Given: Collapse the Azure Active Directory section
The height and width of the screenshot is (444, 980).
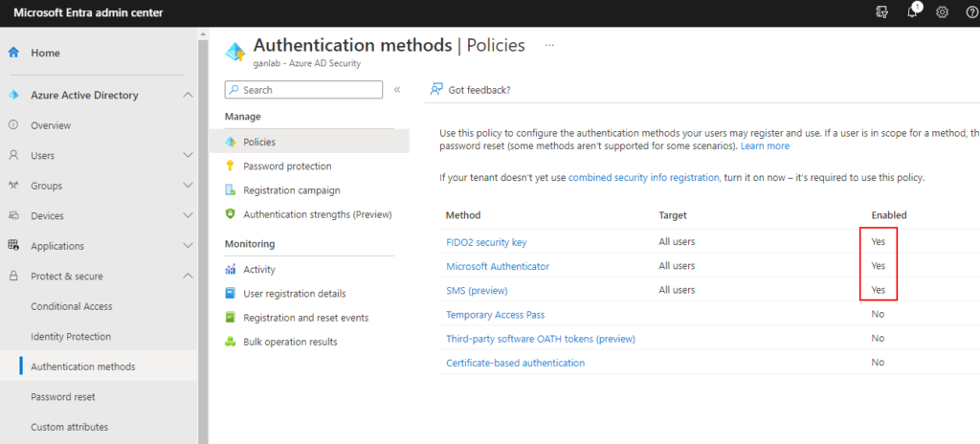Looking at the screenshot, I should pyautogui.click(x=188, y=95).
